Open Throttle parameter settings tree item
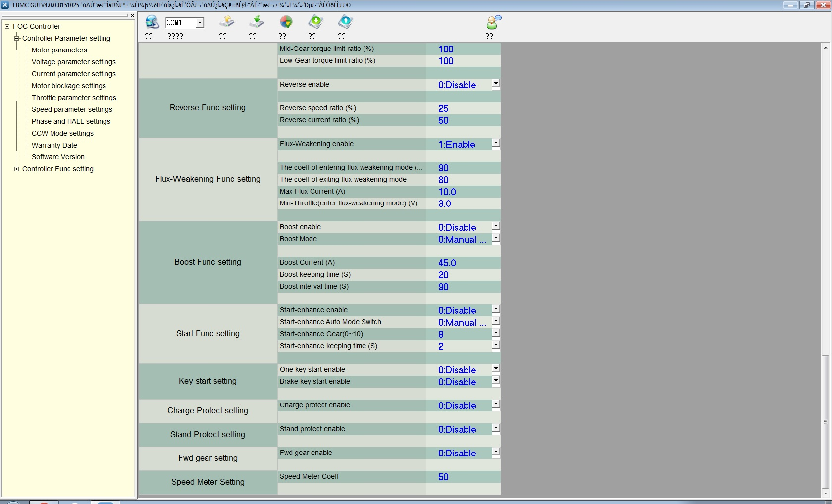This screenshot has width=832, height=504. 74,98
